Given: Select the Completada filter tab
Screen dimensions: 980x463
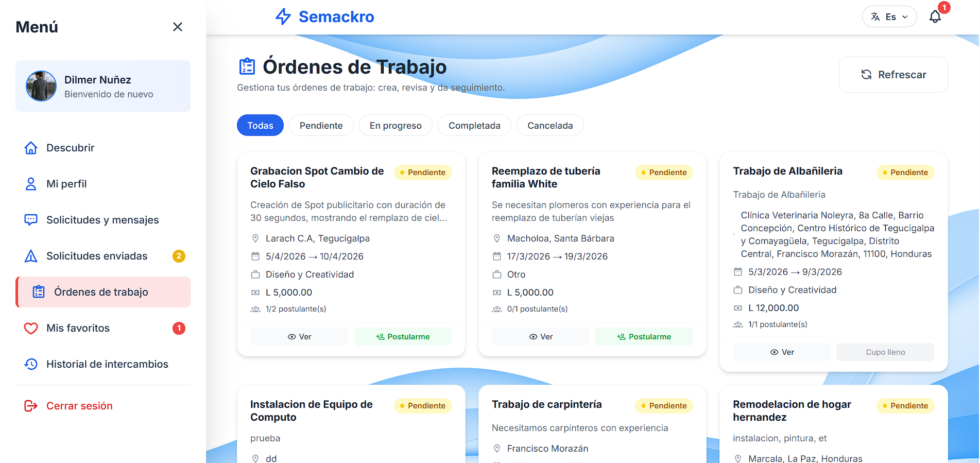Looking at the screenshot, I should click(x=474, y=125).
